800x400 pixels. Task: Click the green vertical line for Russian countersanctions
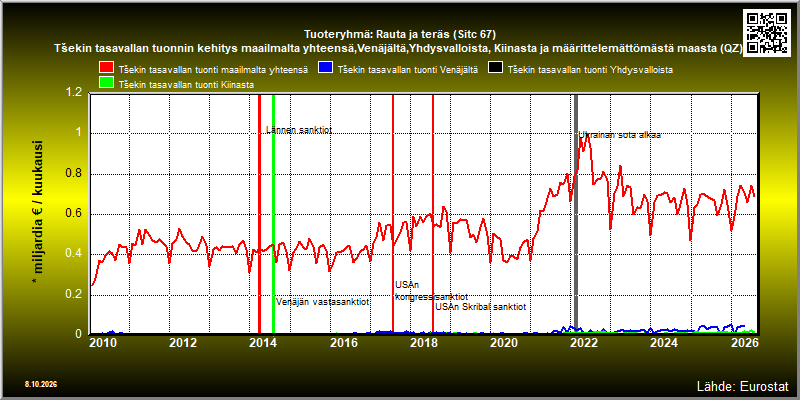coord(273,214)
